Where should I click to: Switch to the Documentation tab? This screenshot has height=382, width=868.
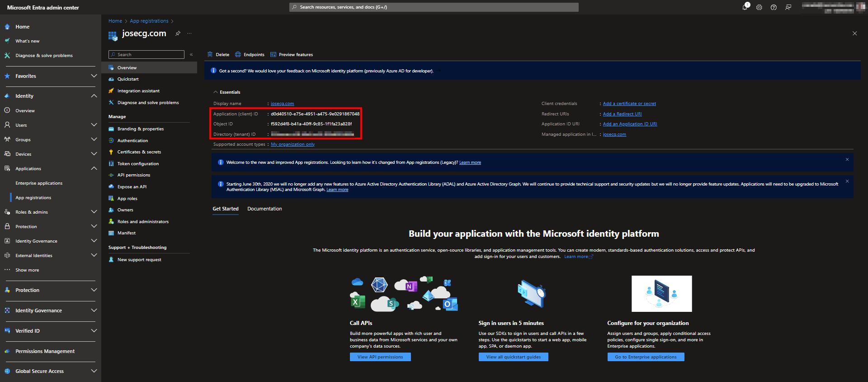[264, 209]
